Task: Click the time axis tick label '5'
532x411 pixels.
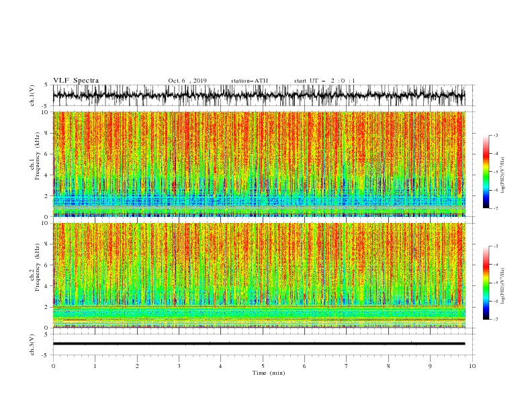Action: click(x=263, y=366)
